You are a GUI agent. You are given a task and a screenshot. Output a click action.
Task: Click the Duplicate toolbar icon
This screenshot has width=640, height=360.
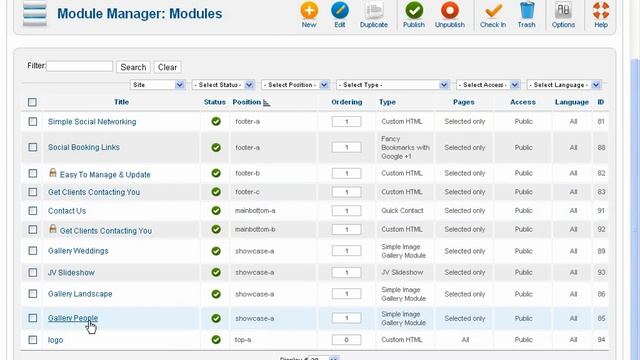(373, 15)
